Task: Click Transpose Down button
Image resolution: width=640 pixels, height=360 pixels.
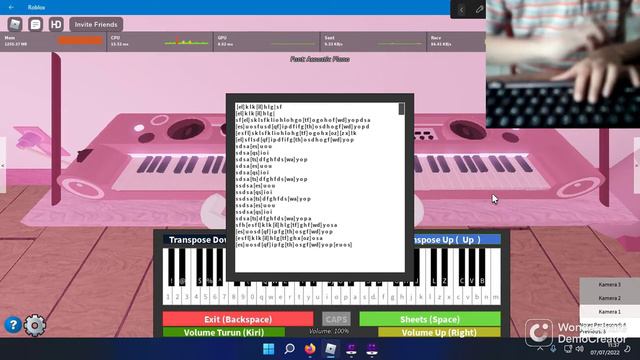Action: pyautogui.click(x=195, y=240)
